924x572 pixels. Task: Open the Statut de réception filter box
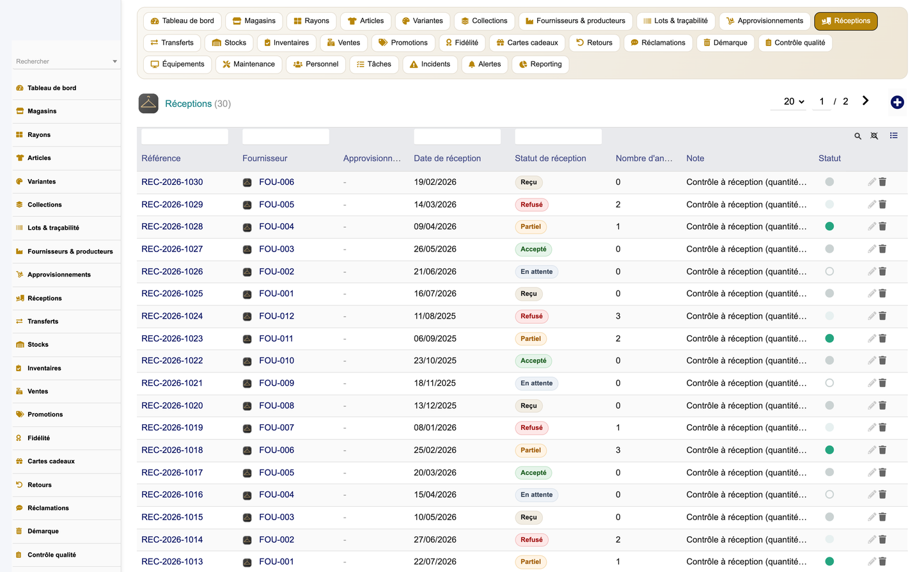[558, 136]
